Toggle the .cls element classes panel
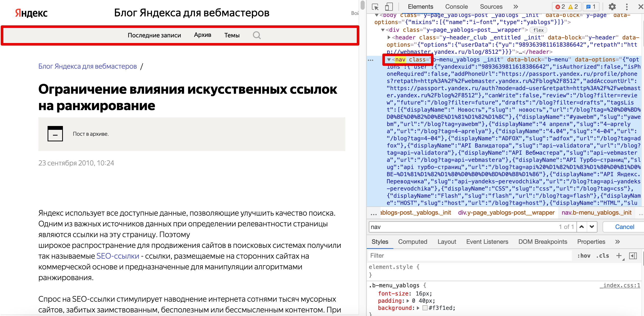The image size is (644, 316). tap(603, 256)
